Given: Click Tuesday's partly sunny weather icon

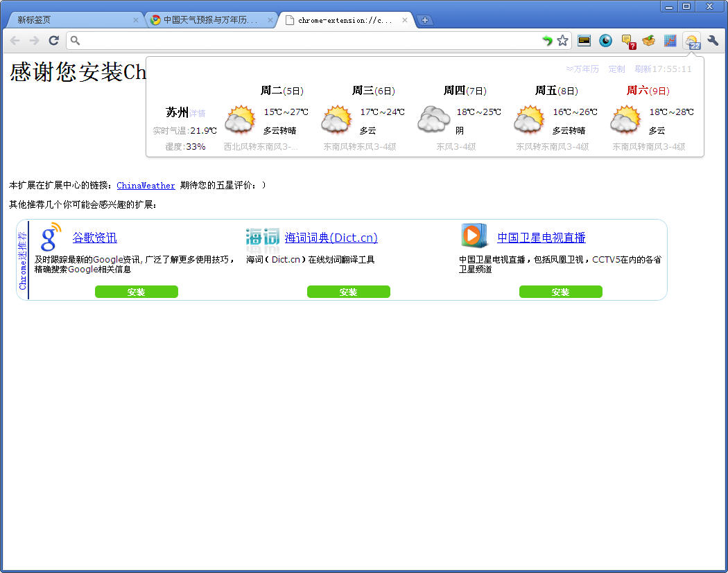Looking at the screenshot, I should [x=240, y=119].
